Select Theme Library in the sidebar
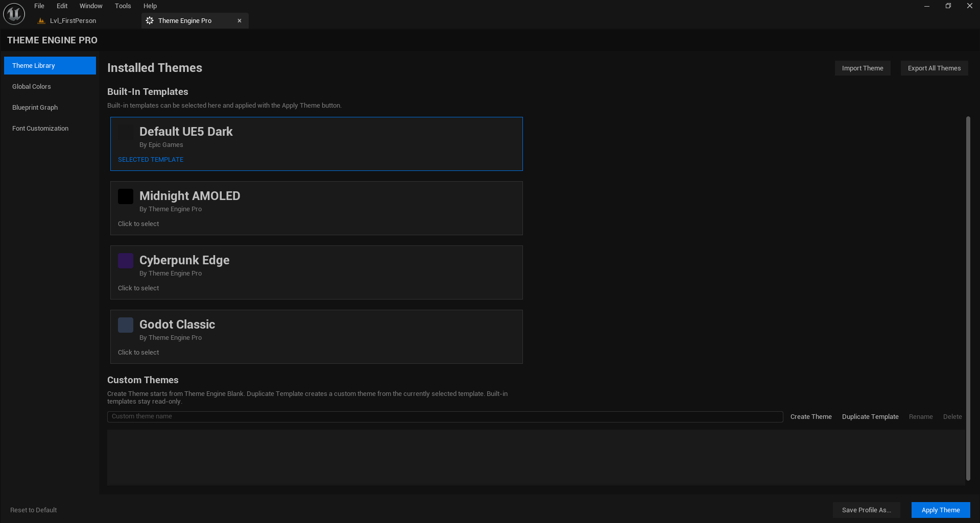The height and width of the screenshot is (523, 980). [50, 65]
